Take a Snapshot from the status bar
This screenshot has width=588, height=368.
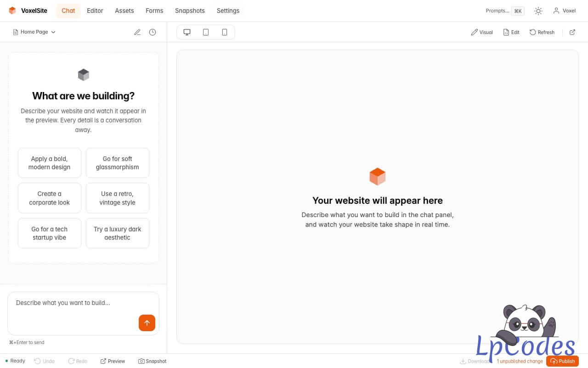[153, 361]
